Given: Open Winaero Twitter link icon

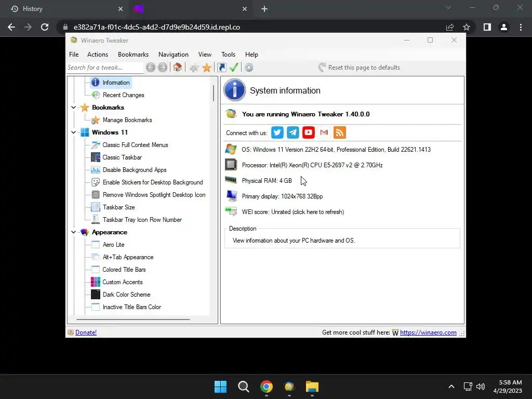Looking at the screenshot, I should pyautogui.click(x=277, y=132).
